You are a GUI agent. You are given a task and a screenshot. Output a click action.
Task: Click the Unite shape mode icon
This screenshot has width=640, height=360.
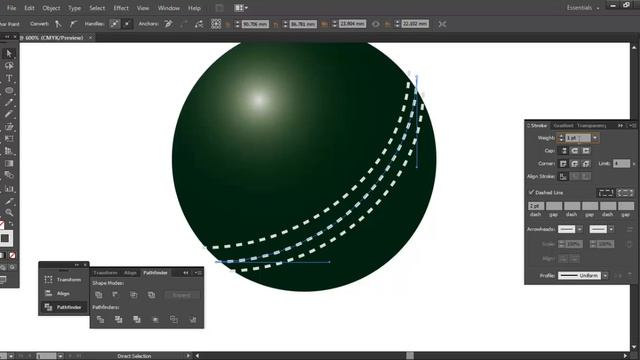[x=98, y=295]
